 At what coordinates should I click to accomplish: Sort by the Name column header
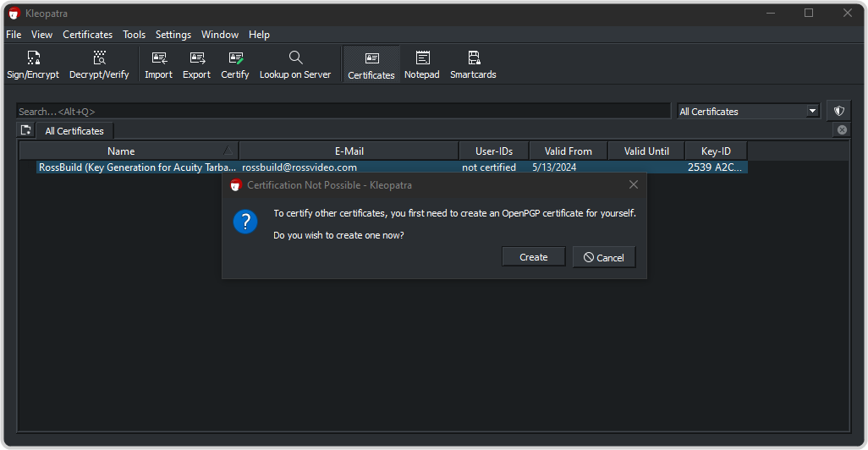pos(121,151)
